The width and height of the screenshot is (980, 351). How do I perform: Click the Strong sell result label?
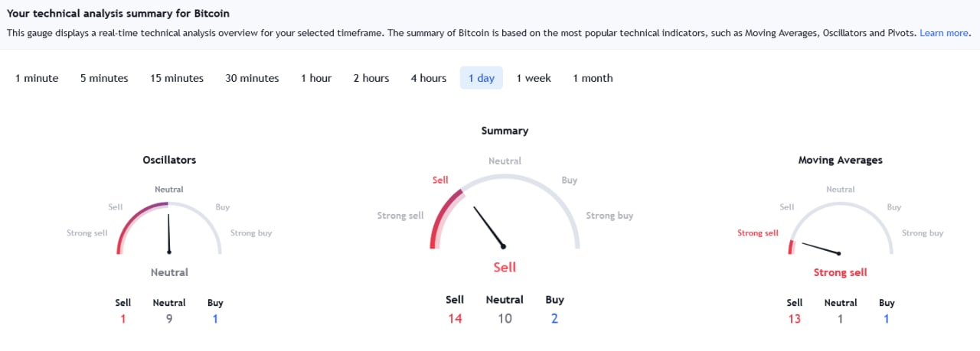tap(840, 272)
